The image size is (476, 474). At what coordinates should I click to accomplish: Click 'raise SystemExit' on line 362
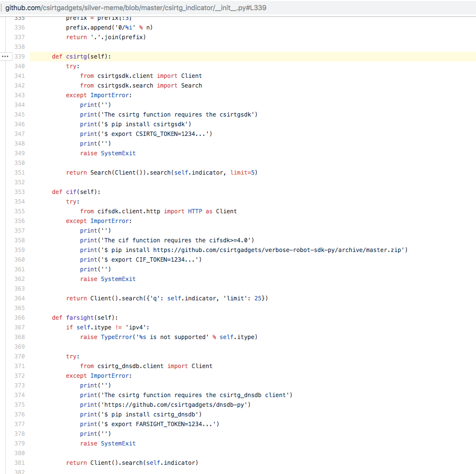coord(108,279)
